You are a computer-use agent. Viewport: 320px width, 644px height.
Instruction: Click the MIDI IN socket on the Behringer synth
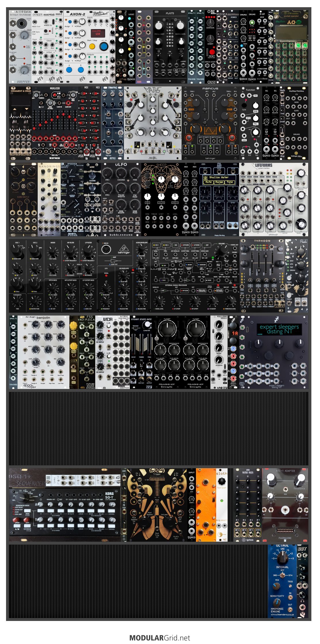[106, 250]
